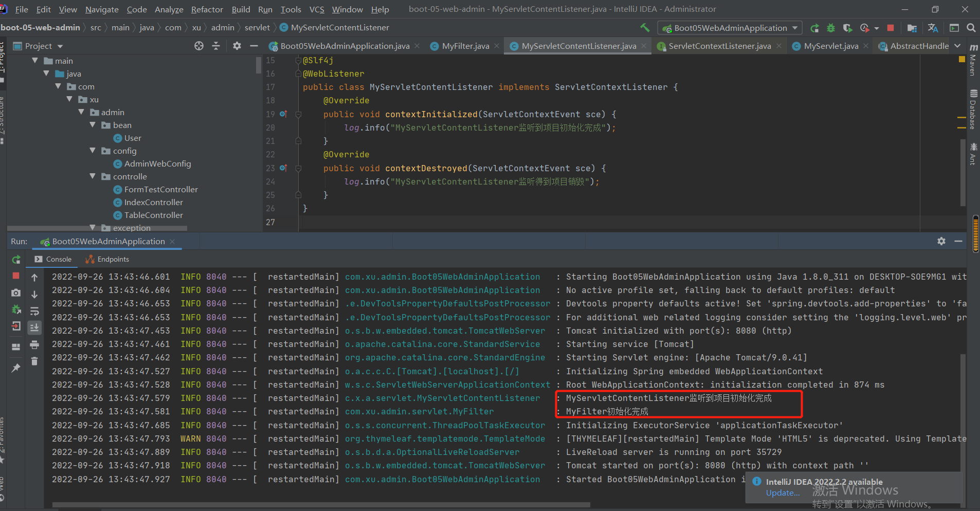
Task: Click the Profiler run icon
Action: [864, 28]
